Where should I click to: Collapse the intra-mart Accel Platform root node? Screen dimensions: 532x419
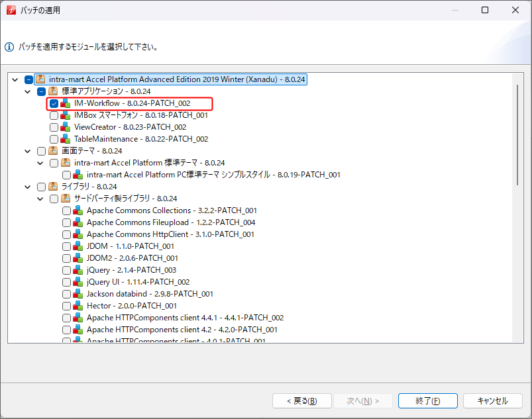tap(15, 79)
